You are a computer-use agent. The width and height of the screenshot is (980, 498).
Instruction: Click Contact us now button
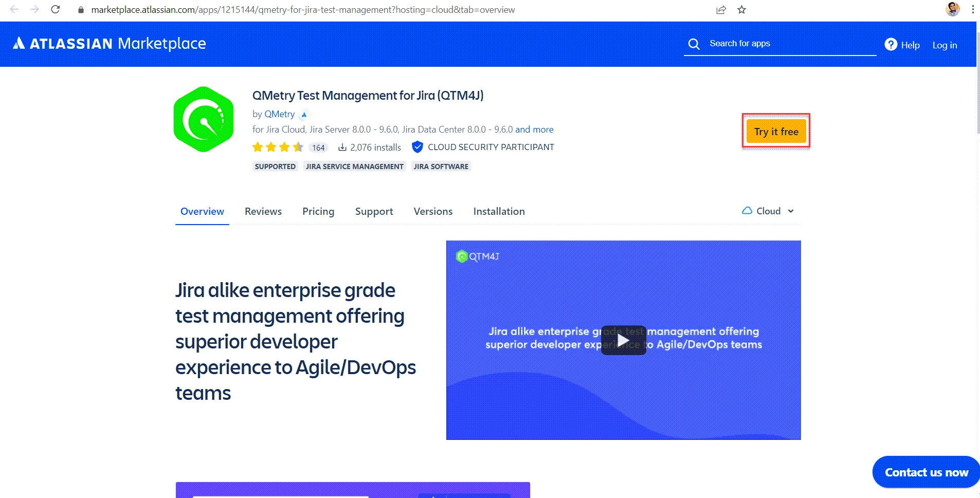coord(926,472)
